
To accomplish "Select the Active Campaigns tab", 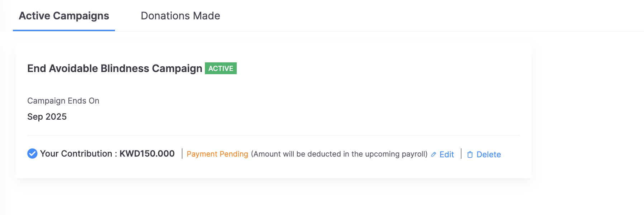I will 64,16.
